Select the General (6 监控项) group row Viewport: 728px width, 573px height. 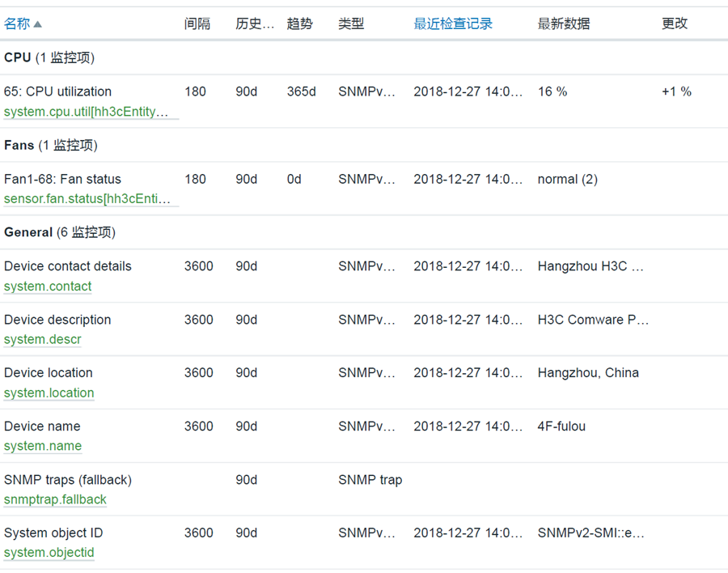364,232
